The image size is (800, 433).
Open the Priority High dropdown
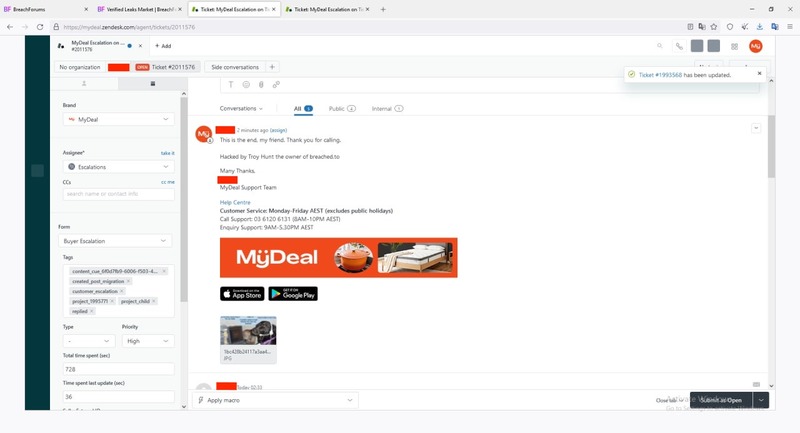click(148, 341)
